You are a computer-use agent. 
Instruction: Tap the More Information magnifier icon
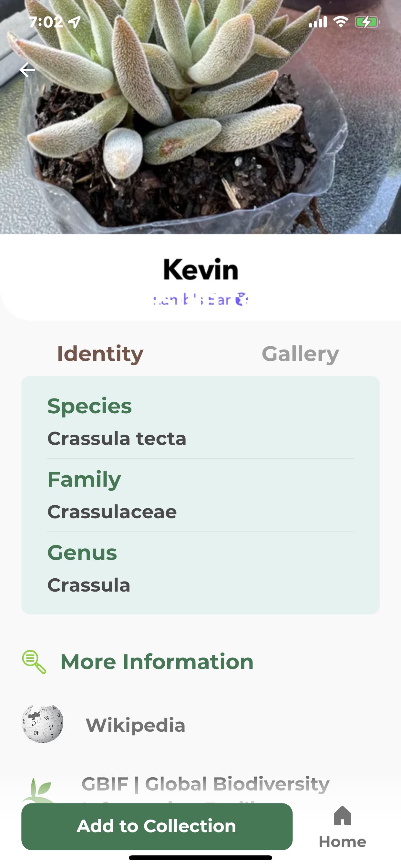[34, 662]
